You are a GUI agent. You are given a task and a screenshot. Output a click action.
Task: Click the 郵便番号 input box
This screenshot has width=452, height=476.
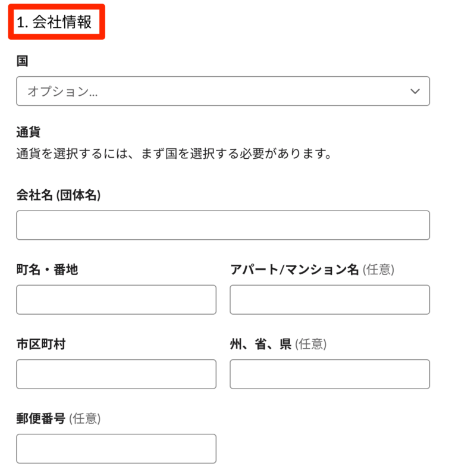(x=116, y=449)
